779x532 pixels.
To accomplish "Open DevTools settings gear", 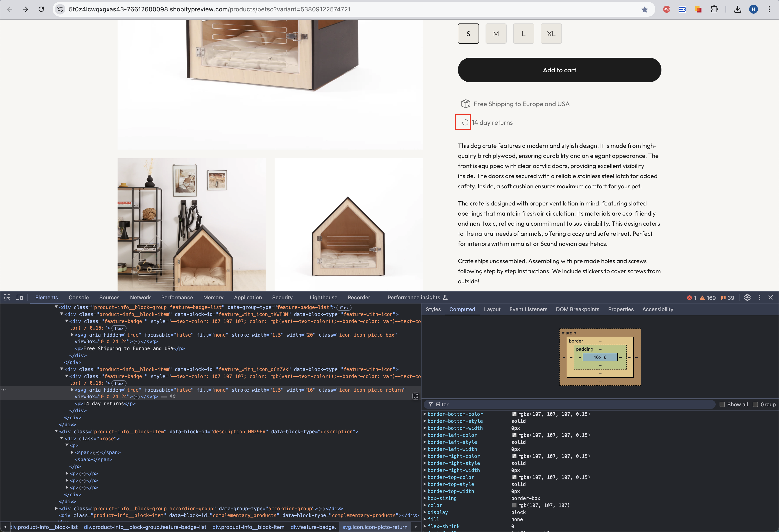I will (x=747, y=297).
